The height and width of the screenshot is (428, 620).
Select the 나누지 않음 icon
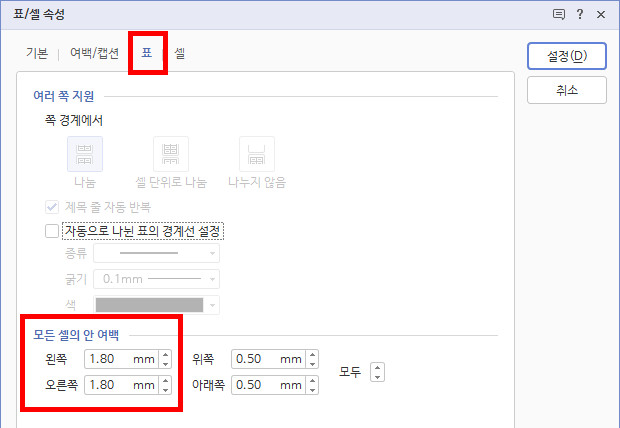click(257, 154)
